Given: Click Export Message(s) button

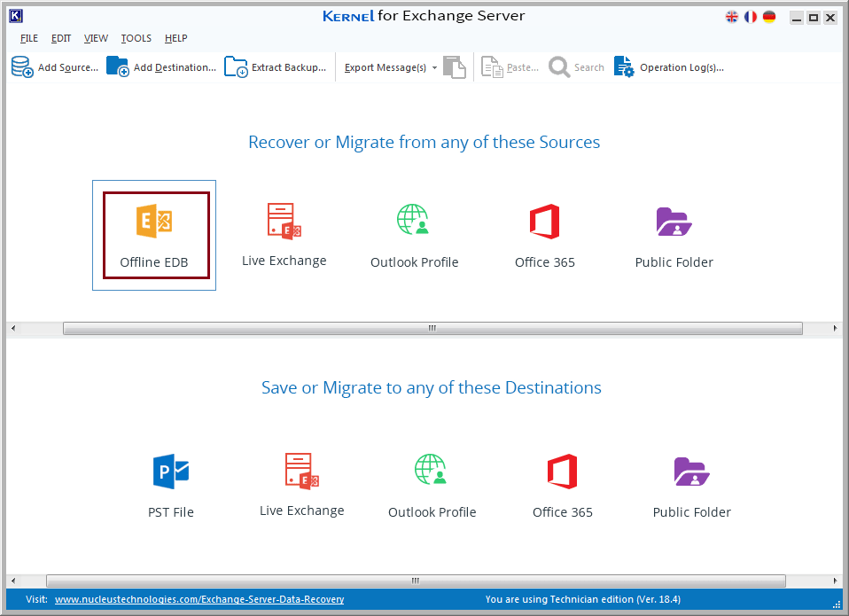Looking at the screenshot, I should click(385, 67).
